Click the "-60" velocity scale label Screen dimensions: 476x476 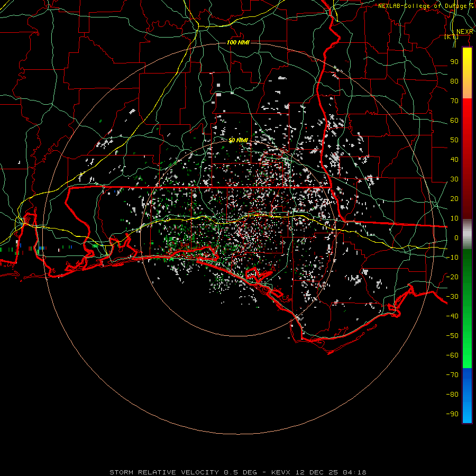click(x=452, y=355)
